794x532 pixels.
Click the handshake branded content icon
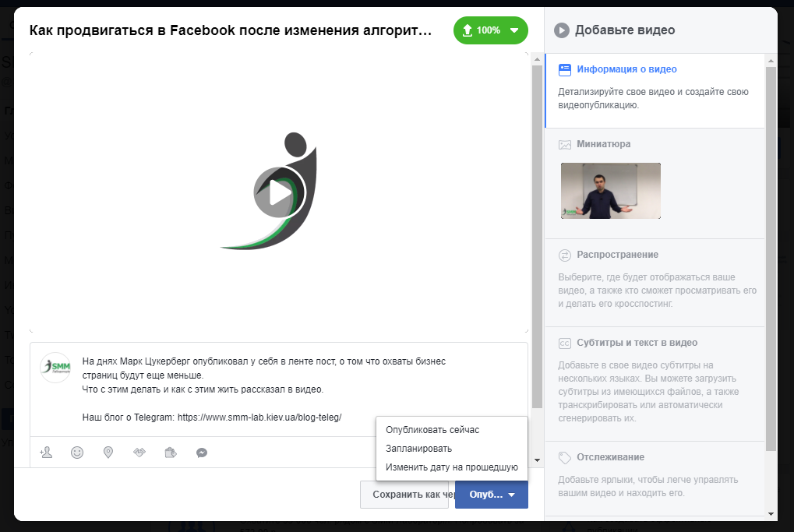point(139,453)
